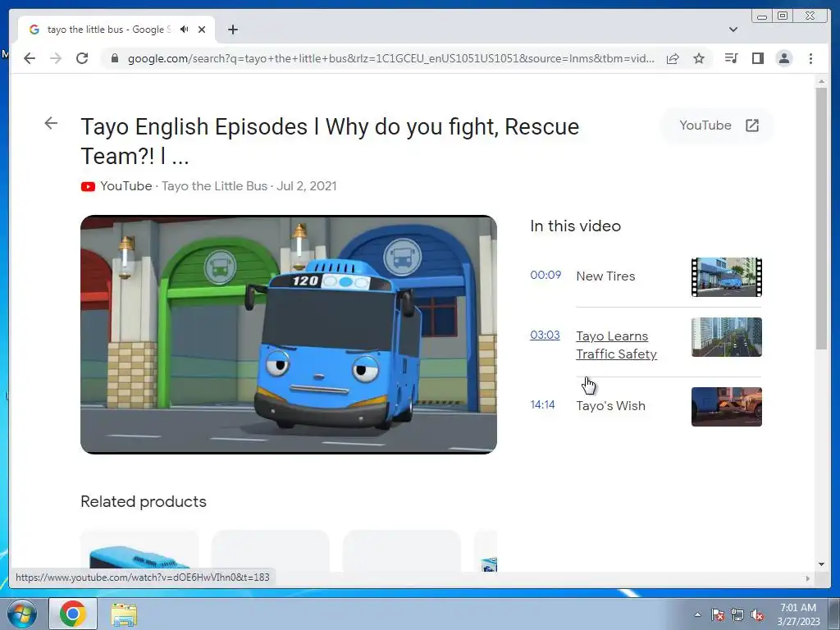
Task: Click the New Tires chapter thumbnail
Action: [x=727, y=277]
